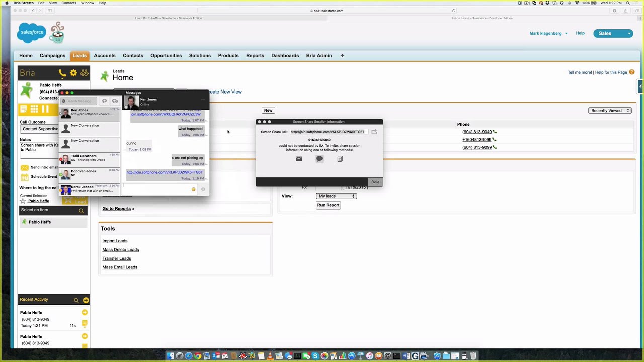Switch to the Opportunities tab
Screen dimensions: 644x362
pyautogui.click(x=166, y=56)
